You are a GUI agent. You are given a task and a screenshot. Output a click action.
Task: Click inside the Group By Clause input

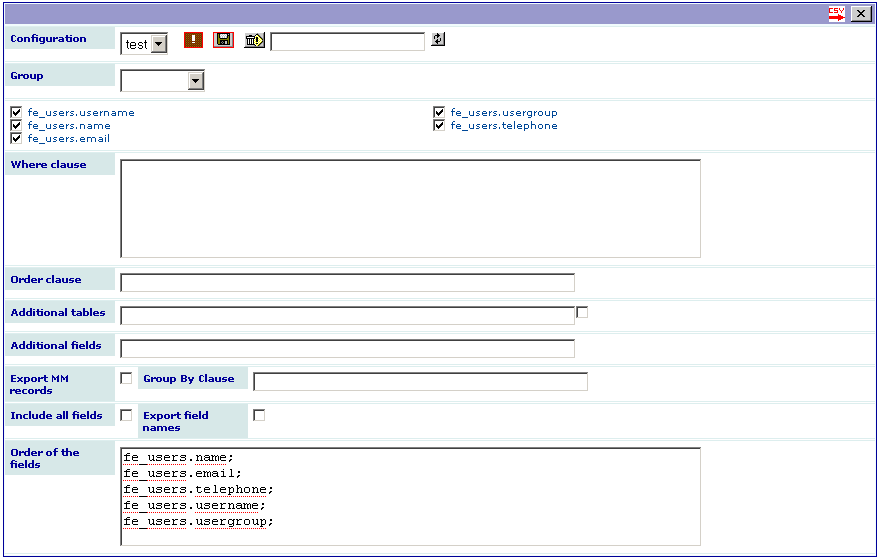coord(420,382)
